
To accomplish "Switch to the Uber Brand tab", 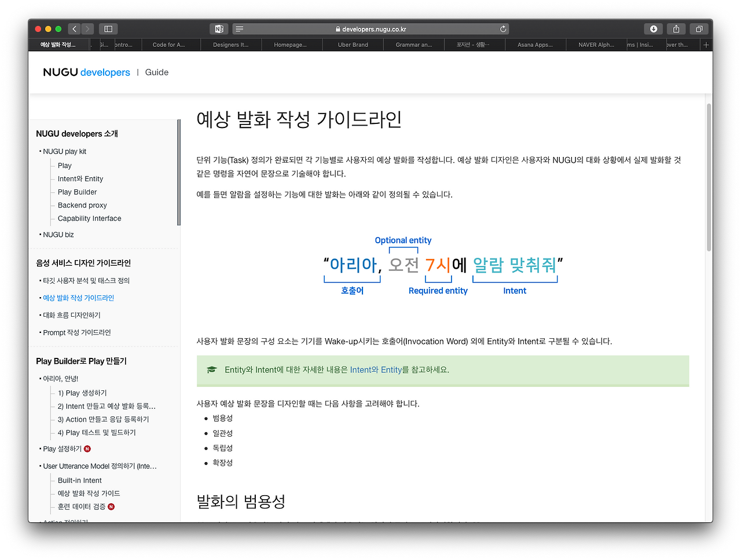I will tap(353, 44).
